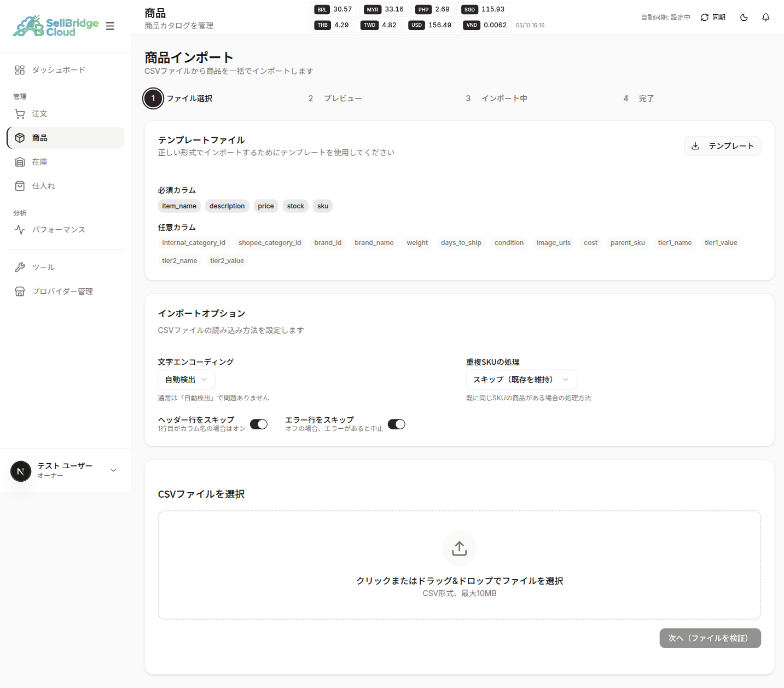Click the days_to_ship tag
Screen dimensions: 784x688
pos(461,243)
